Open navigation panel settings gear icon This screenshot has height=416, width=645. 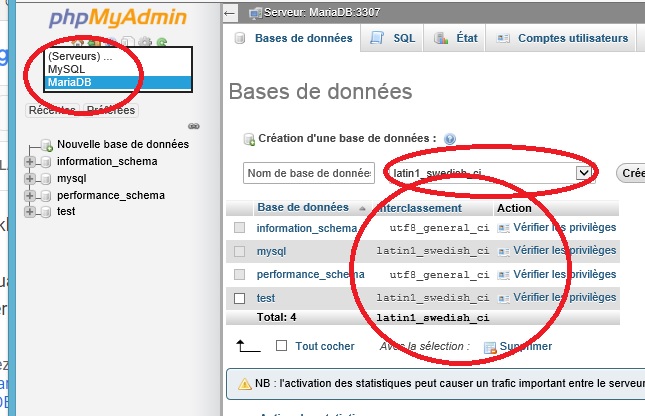pyautogui.click(x=145, y=42)
